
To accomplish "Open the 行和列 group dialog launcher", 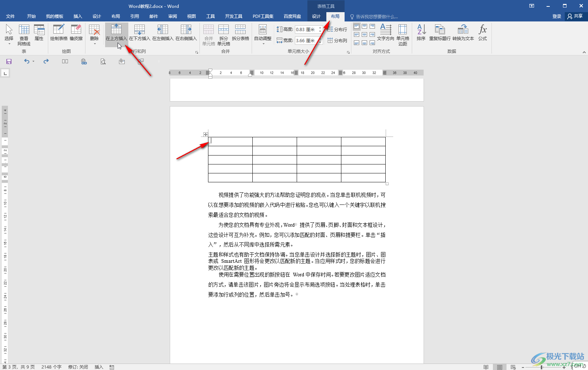I will 197,52.
